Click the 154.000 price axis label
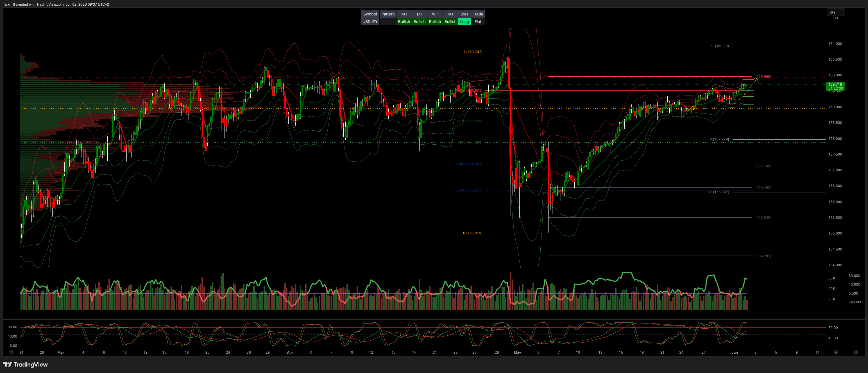868x373 pixels. [x=835, y=265]
